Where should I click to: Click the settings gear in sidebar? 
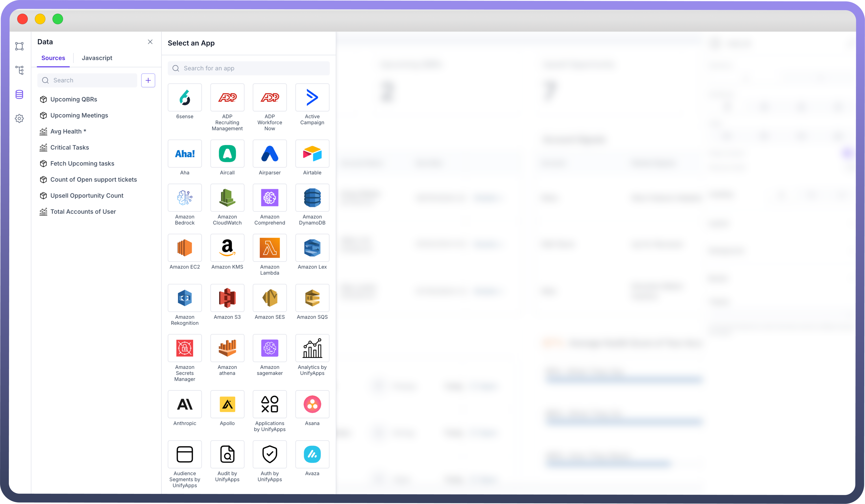point(19,118)
